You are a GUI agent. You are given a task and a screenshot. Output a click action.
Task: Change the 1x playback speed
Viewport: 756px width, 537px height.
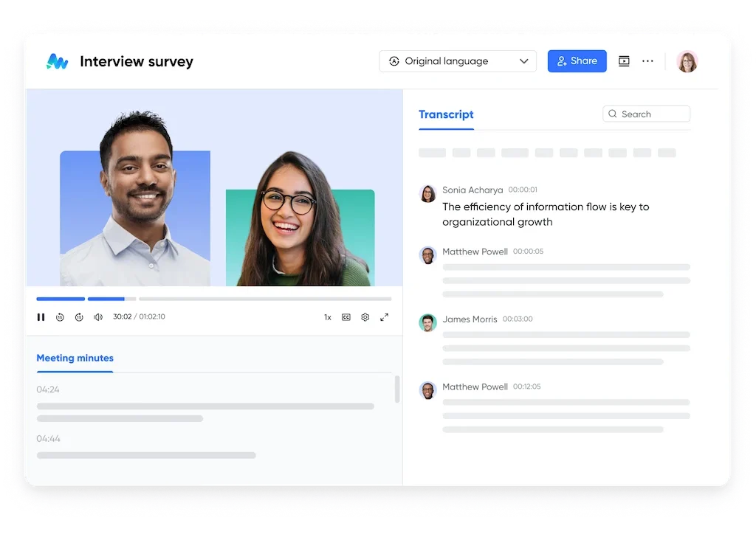click(x=327, y=317)
